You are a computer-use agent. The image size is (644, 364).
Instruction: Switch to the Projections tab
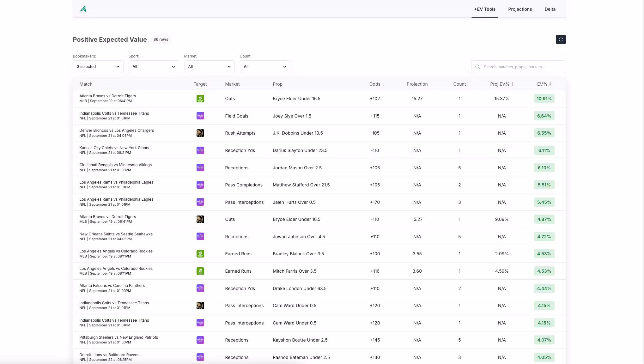point(520,9)
